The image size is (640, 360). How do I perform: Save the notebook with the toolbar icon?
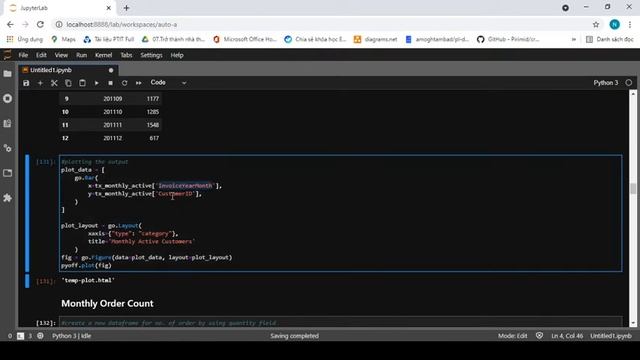click(x=26, y=83)
